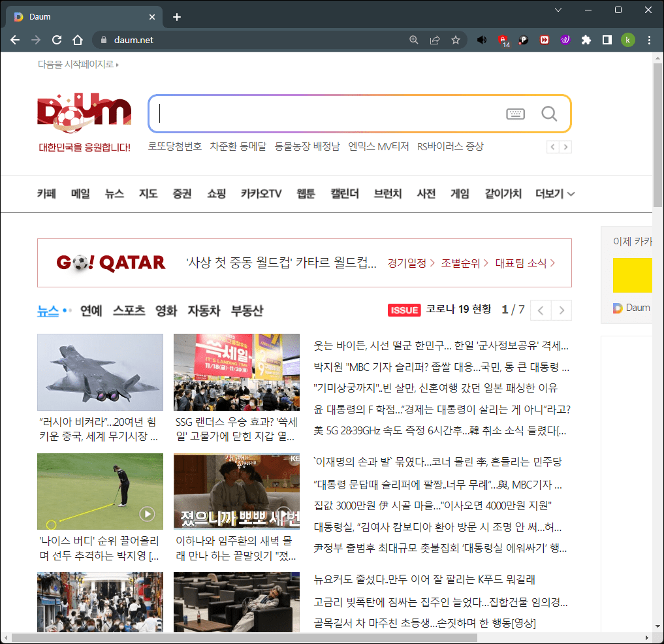Viewport: 664px width, 644px height.
Task: Bookmark this page with the star
Action: click(x=455, y=40)
